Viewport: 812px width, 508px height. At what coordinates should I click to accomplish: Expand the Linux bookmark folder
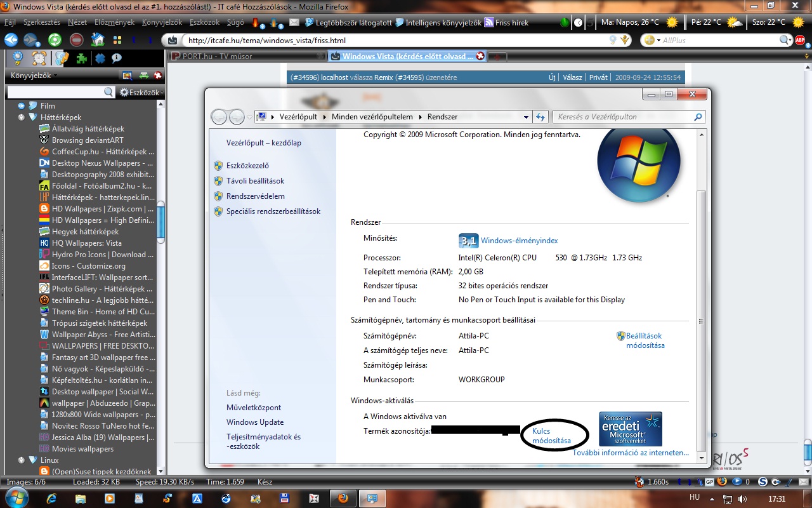pyautogui.click(x=22, y=460)
